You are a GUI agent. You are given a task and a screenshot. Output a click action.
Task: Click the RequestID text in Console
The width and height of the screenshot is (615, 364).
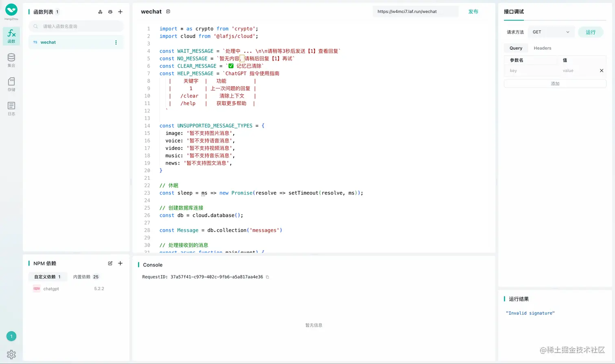tap(203, 277)
